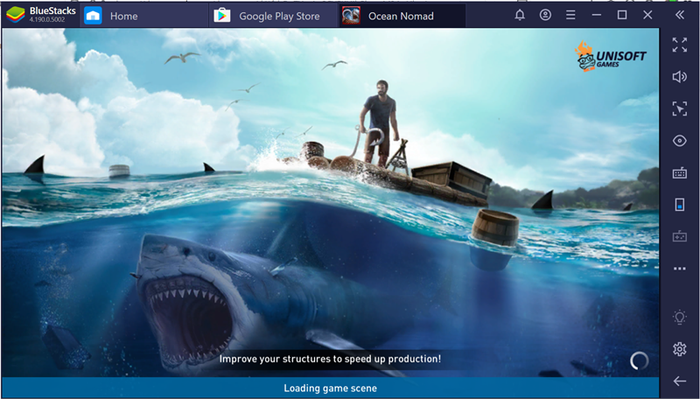
Task: Click the Home tab house icon
Action: coord(93,16)
